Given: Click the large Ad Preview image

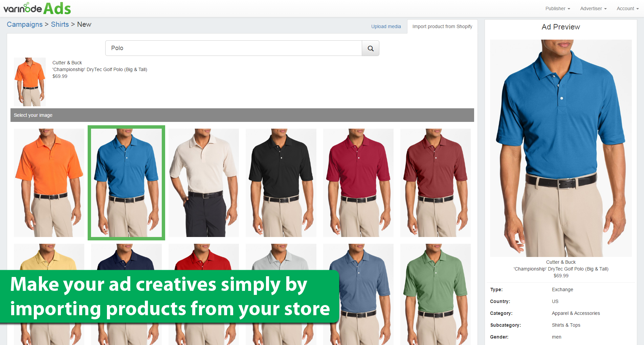Looking at the screenshot, I should pyautogui.click(x=561, y=148).
